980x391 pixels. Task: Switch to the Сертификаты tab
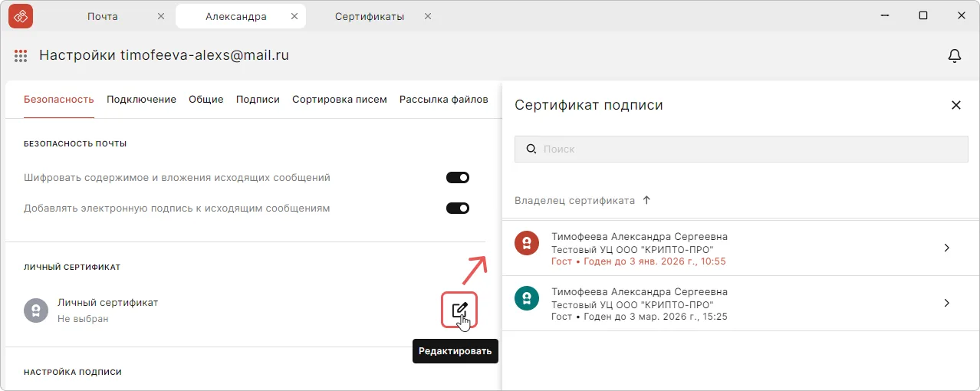point(370,16)
